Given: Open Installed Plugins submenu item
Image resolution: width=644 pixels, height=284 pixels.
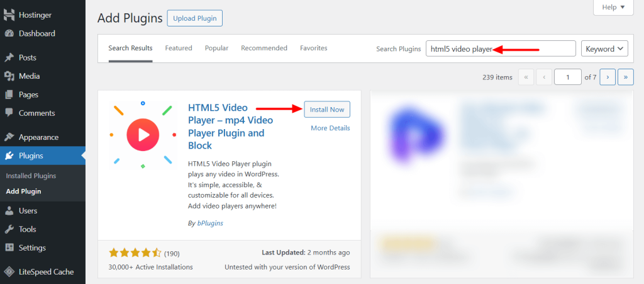Looking at the screenshot, I should pos(31,176).
